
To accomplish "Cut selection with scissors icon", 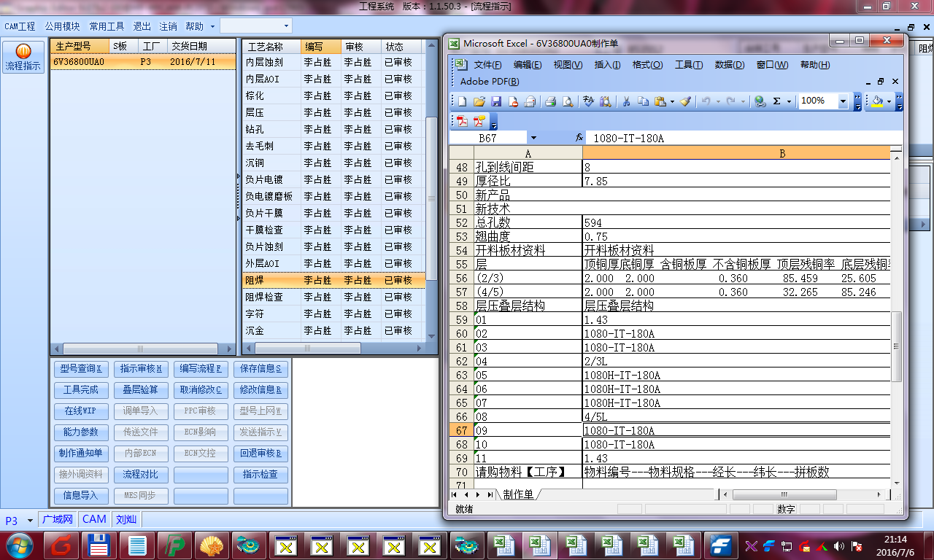I will pos(625,101).
